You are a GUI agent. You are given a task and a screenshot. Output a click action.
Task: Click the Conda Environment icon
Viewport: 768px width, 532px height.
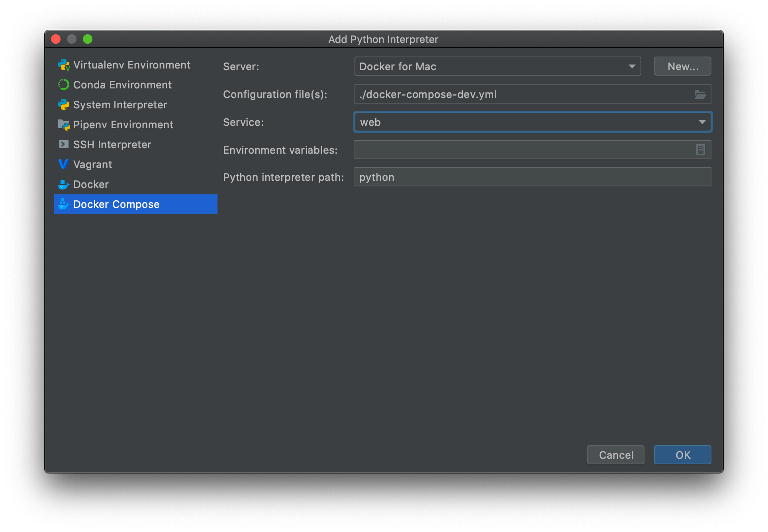64,84
